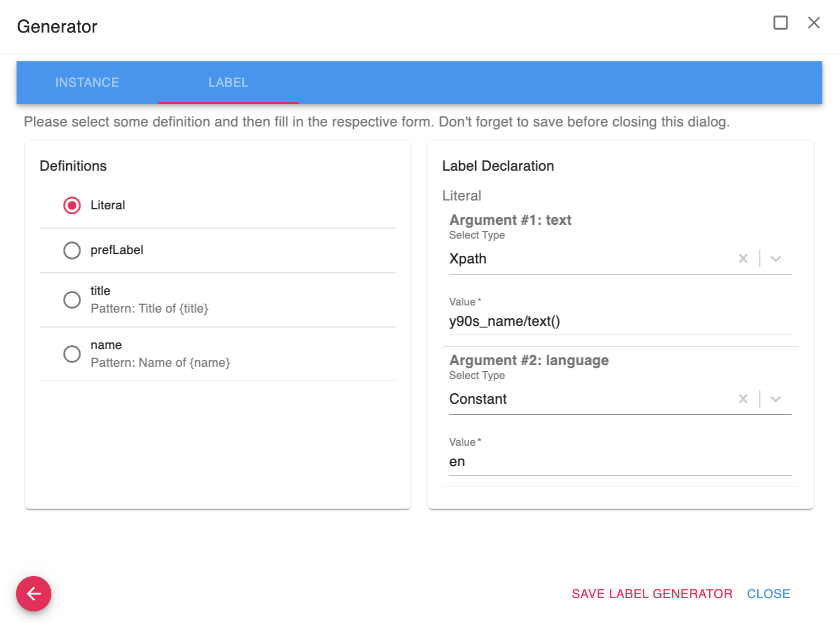The width and height of the screenshot is (840, 623).
Task: Choose the prefLabel definition option
Action: click(72, 250)
